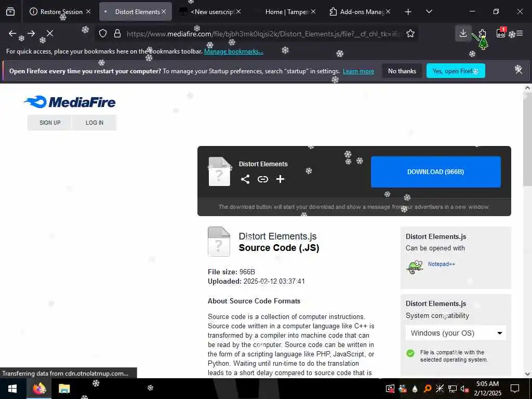
Task: Close the Add-ons Manager tab
Action: [388, 11]
